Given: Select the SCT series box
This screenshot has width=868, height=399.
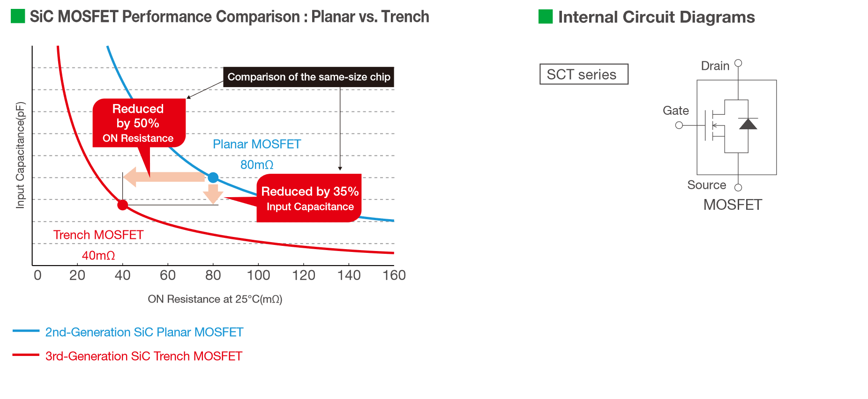Looking at the screenshot, I should click(584, 74).
